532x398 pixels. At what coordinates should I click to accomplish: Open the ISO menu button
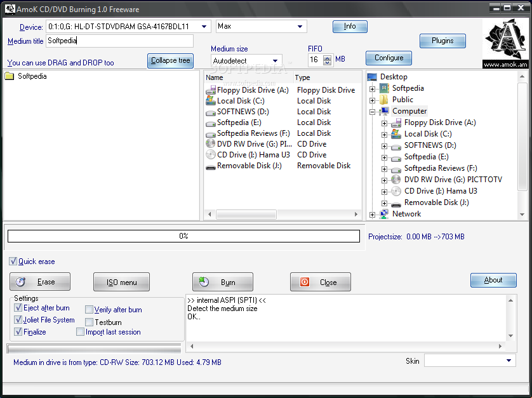[x=121, y=282]
